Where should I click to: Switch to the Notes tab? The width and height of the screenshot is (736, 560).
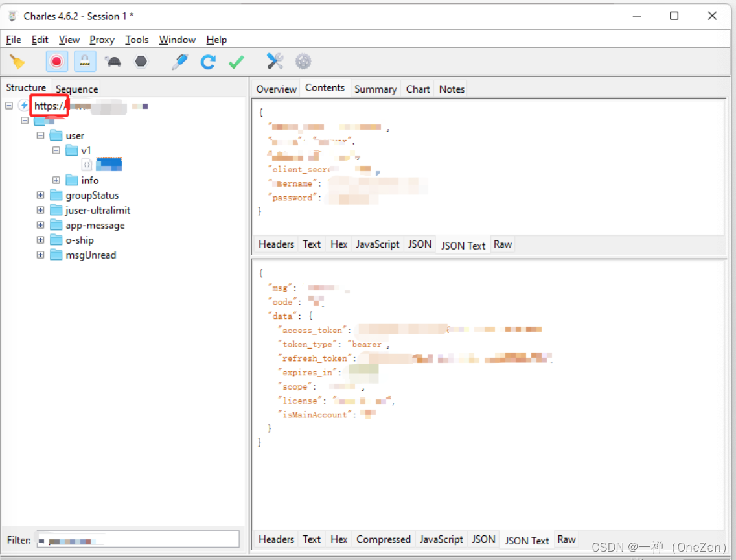point(452,89)
